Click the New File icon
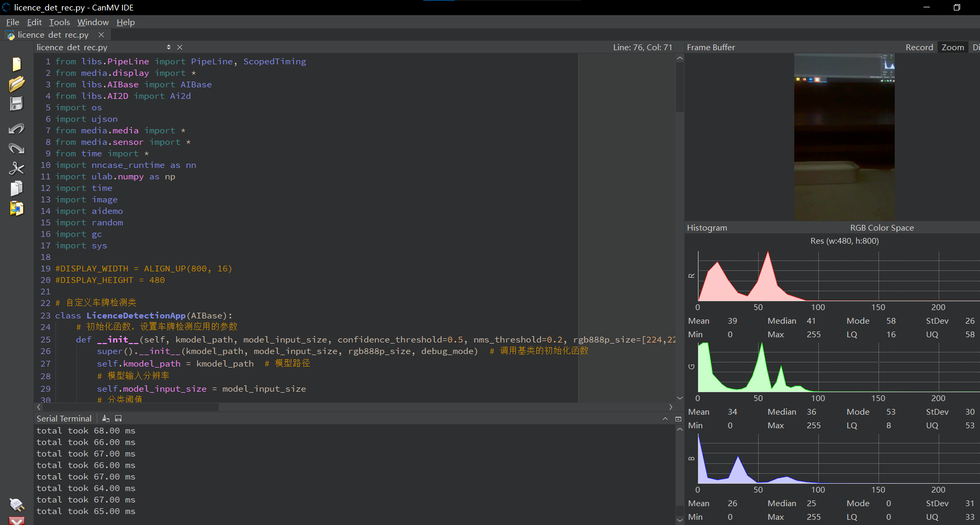Viewport: 980px width, 525px height. pyautogui.click(x=16, y=64)
